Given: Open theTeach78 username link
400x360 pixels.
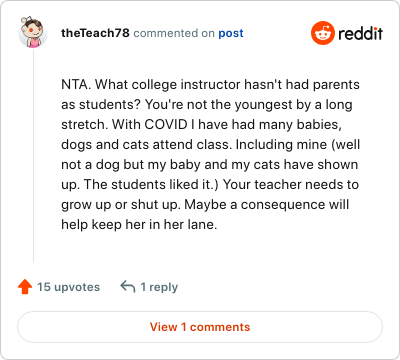Looking at the screenshot, I should 95,33.
